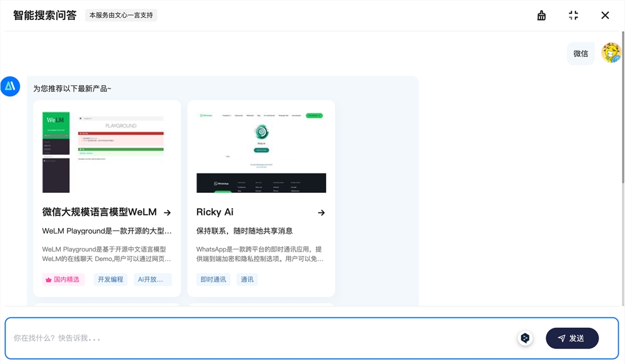Screen dimensions: 625x364
Task: Open WeLM details via the arrow next to its title
Action: tap(167, 212)
